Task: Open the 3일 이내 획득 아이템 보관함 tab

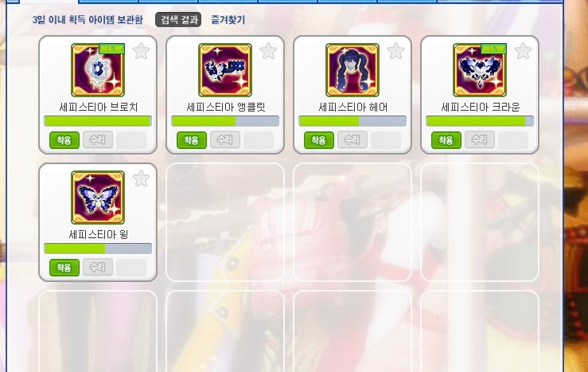Action: pyautogui.click(x=88, y=20)
